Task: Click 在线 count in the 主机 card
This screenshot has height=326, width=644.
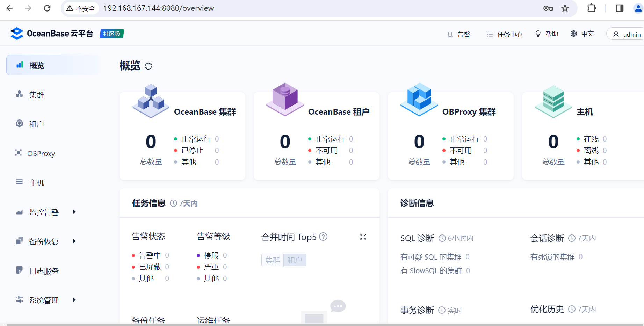Action: 605,139
